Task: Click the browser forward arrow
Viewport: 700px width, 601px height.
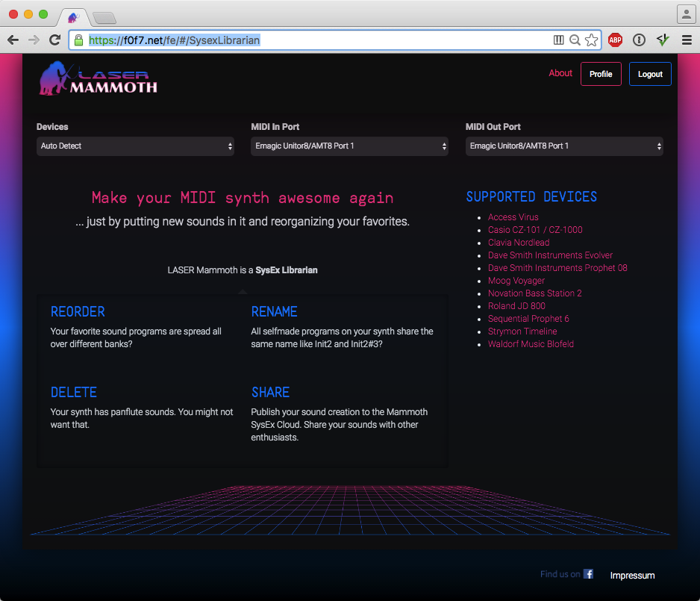Action: pos(34,40)
